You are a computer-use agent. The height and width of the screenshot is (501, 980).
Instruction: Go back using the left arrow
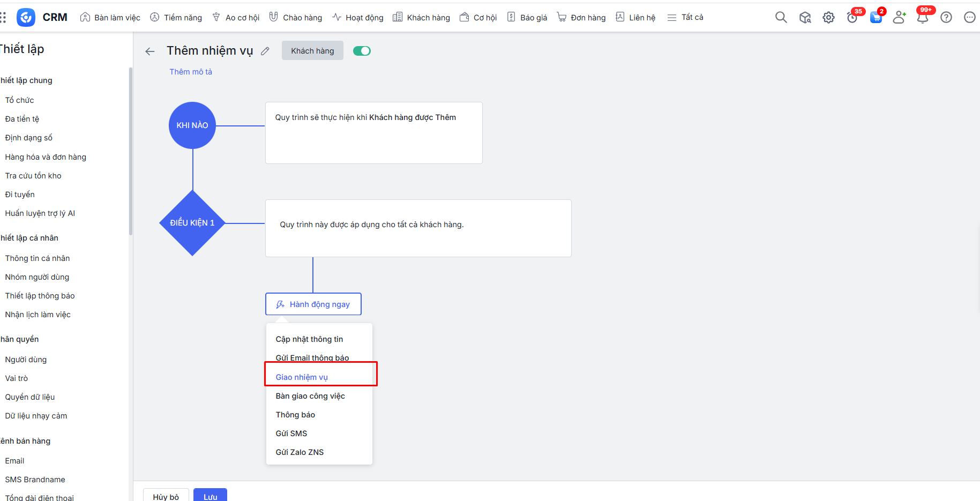(150, 51)
